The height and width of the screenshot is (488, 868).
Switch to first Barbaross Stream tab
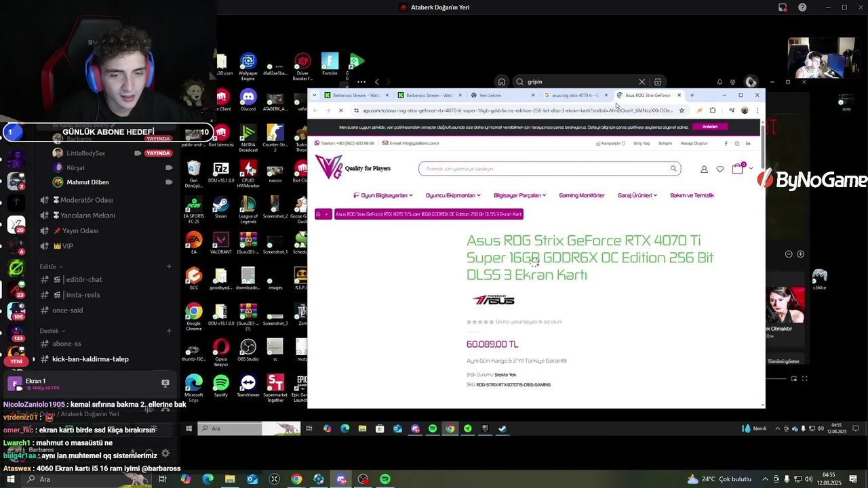(x=357, y=96)
